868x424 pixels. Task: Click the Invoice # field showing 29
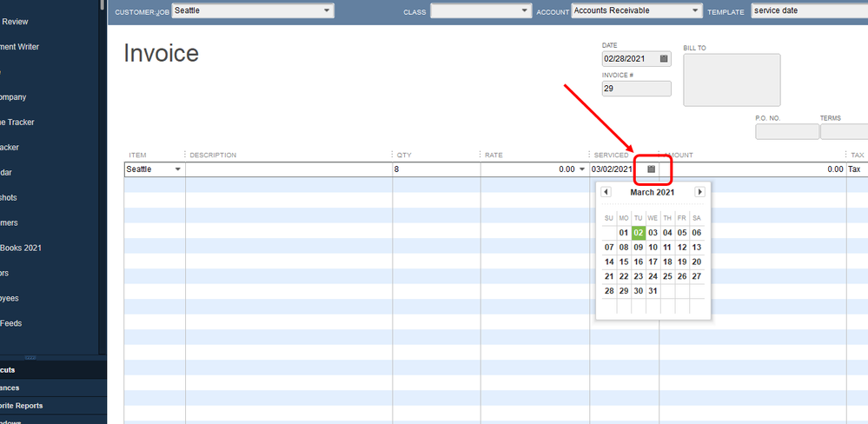[x=637, y=89]
